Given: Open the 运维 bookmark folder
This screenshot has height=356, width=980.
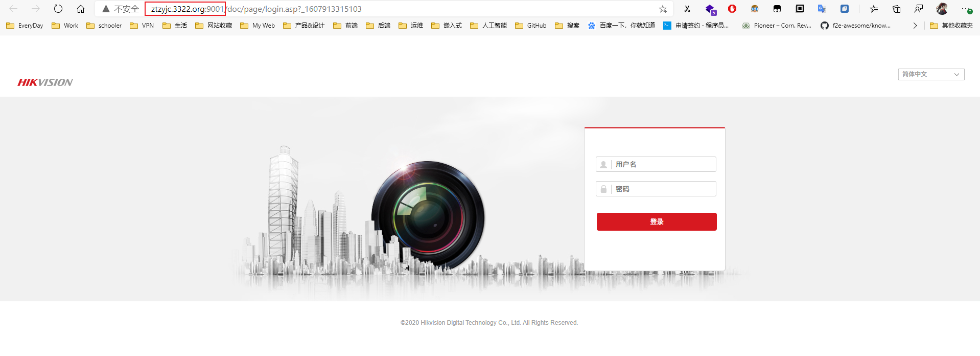Looking at the screenshot, I should tap(411, 26).
